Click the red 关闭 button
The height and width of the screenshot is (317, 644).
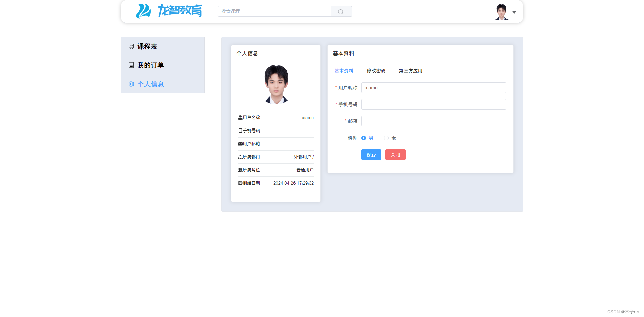click(x=395, y=155)
